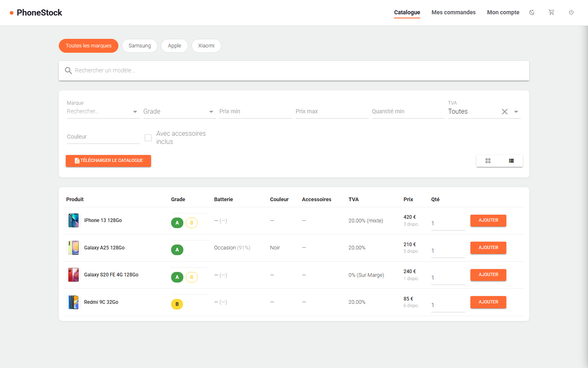
Task: Click the PhoneStock logo
Action: (36, 13)
